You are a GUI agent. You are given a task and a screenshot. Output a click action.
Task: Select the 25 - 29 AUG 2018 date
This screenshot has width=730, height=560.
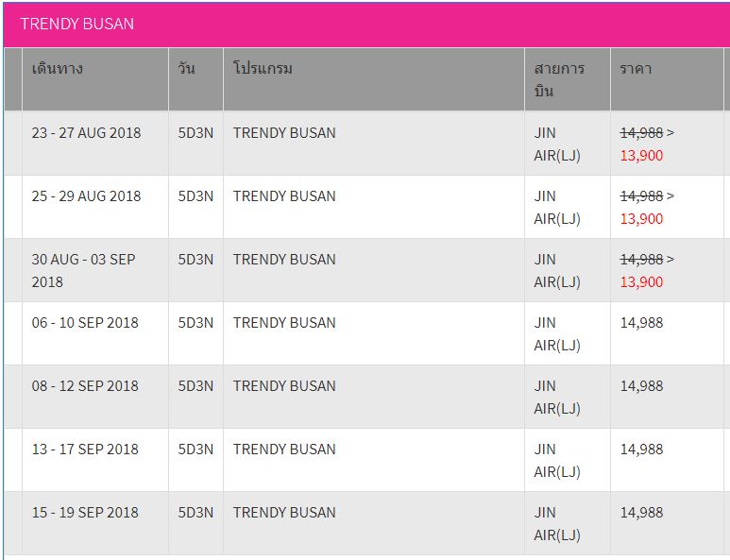pyautogui.click(x=86, y=196)
